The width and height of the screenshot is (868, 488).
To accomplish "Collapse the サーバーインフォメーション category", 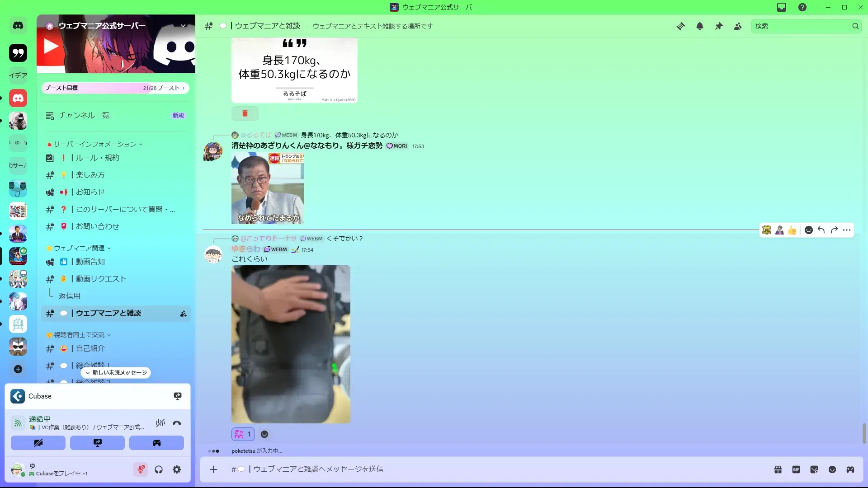I will click(95, 144).
